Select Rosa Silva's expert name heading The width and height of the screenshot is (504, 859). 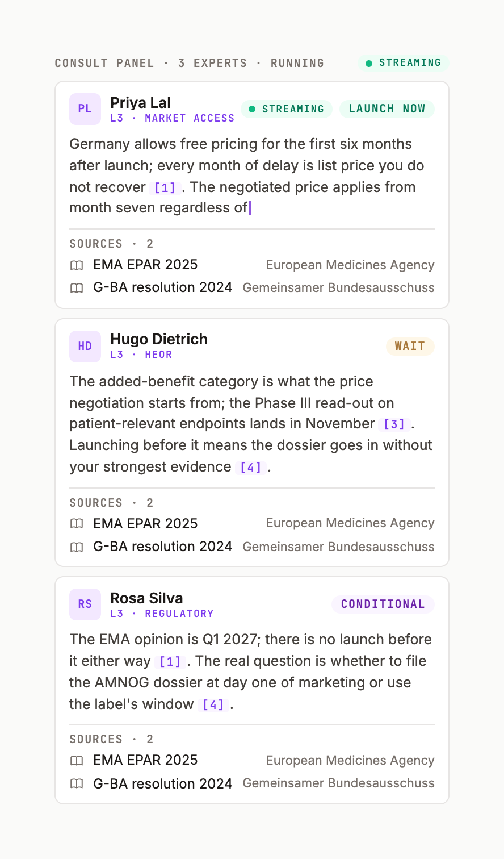146,598
